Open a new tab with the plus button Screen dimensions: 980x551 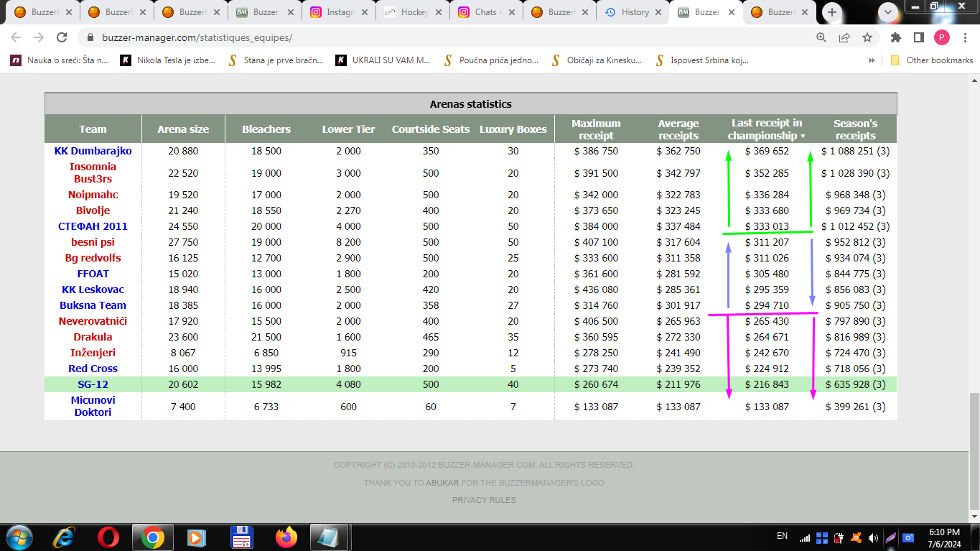tap(832, 12)
